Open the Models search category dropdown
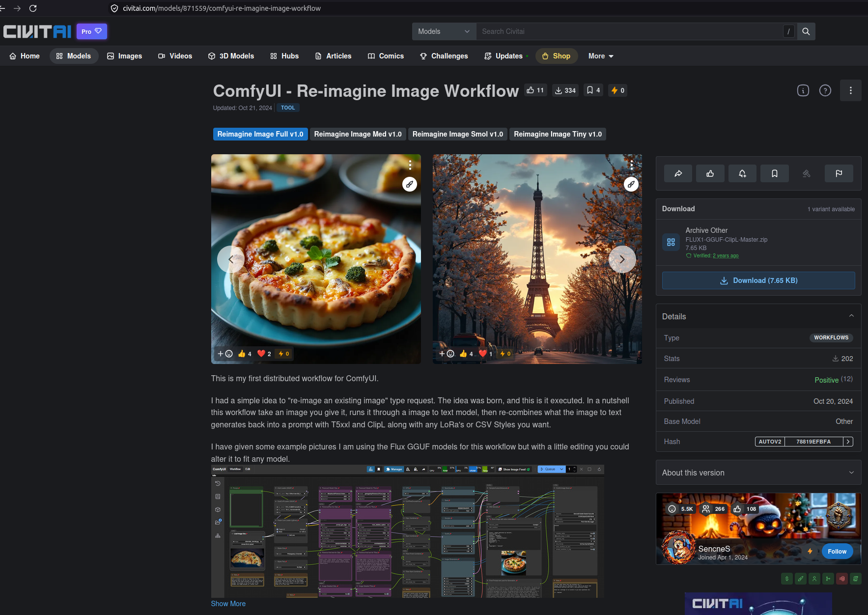Viewport: 868px width, 615px height. 444,31
